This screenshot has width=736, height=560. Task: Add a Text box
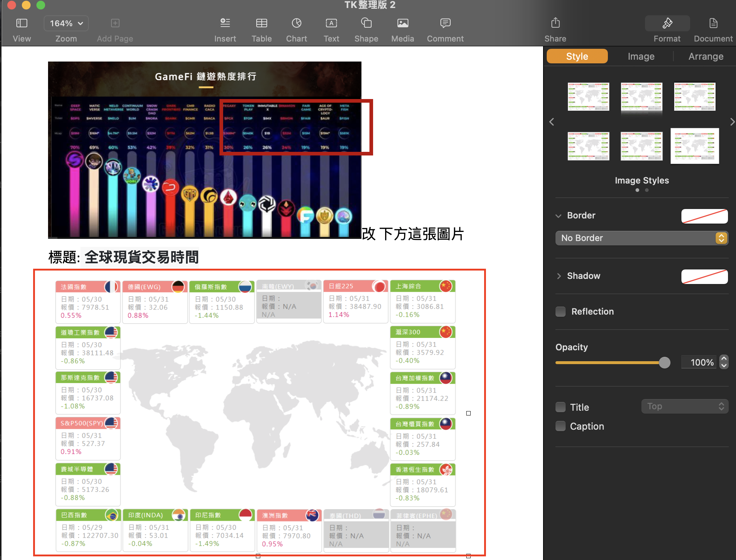[331, 23]
